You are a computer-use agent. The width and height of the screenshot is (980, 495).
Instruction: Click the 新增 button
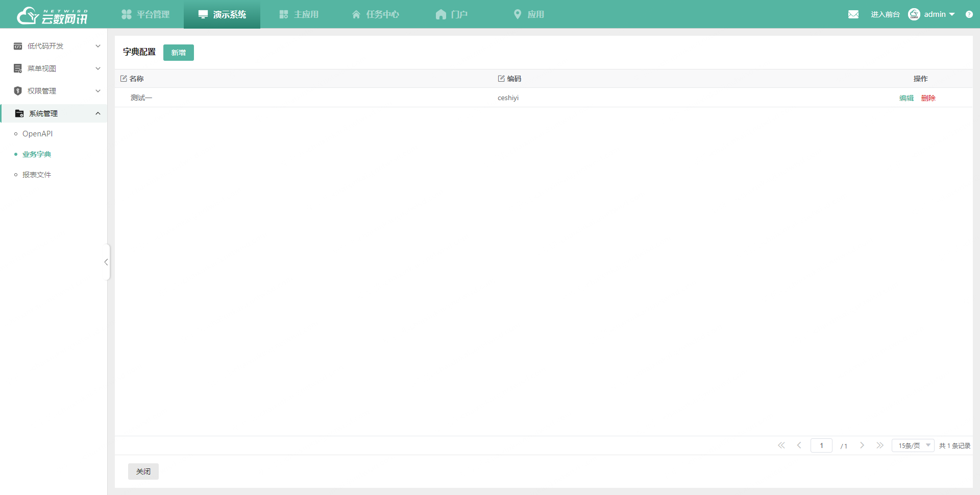(x=178, y=53)
